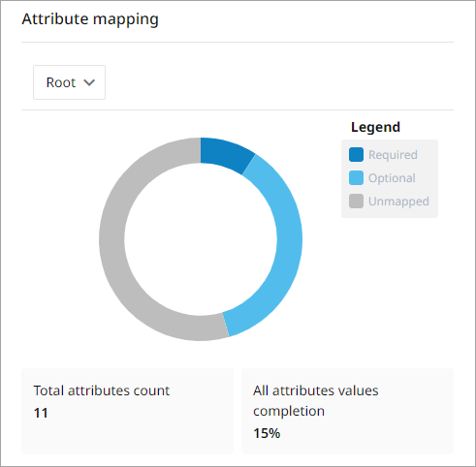
Task: Click the Root label text
Action: 61,82
